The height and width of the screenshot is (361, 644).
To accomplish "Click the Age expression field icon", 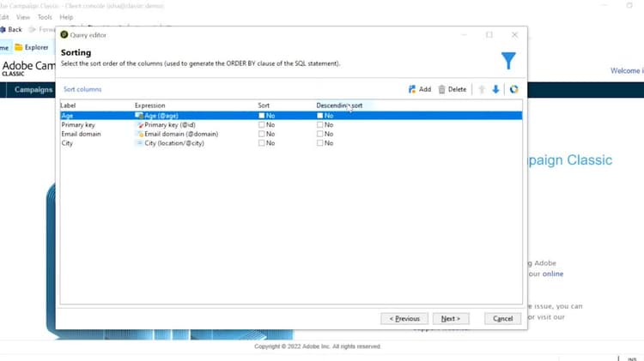I will coord(139,116).
